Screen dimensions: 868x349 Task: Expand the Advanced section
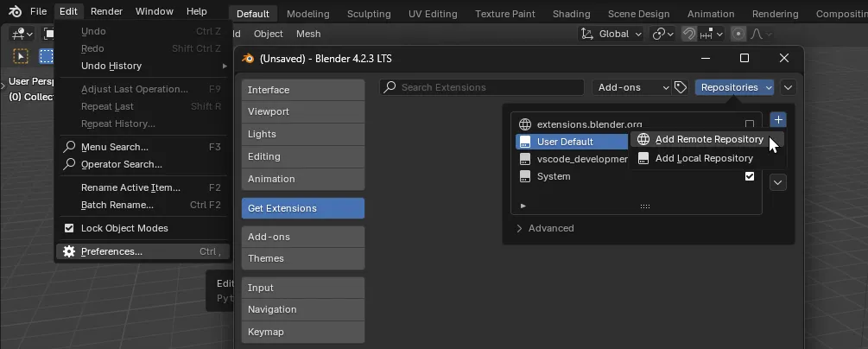tap(545, 228)
